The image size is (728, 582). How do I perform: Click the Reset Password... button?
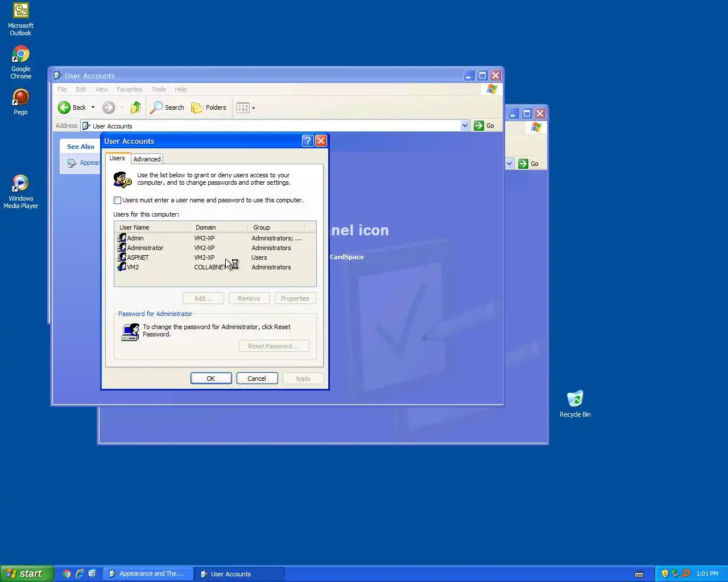click(274, 346)
